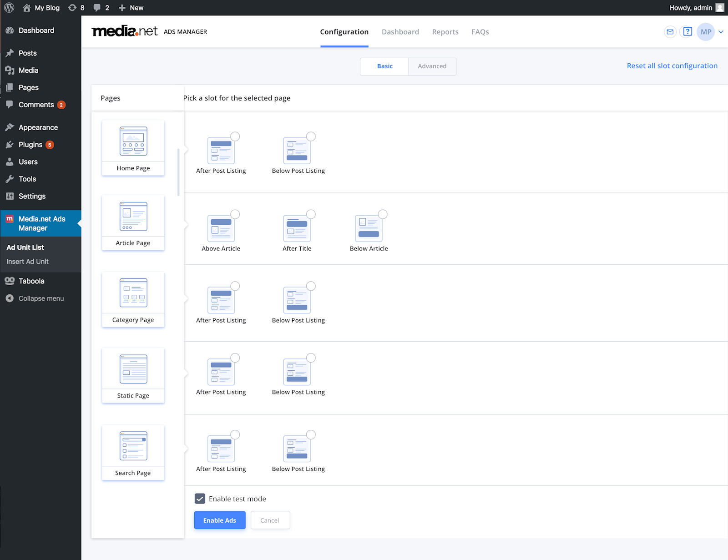Viewport: 728px width, 560px height.
Task: Select Static Page After Post Listing radio
Action: click(235, 358)
